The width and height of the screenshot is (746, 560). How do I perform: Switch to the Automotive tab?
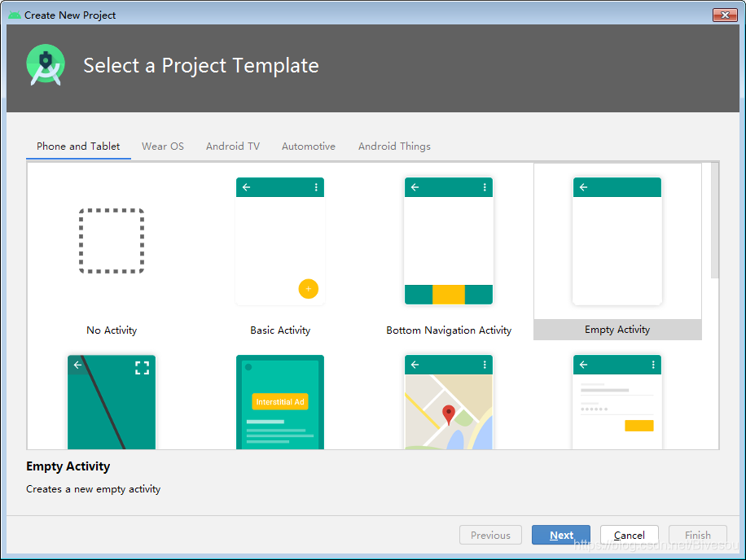tap(309, 147)
